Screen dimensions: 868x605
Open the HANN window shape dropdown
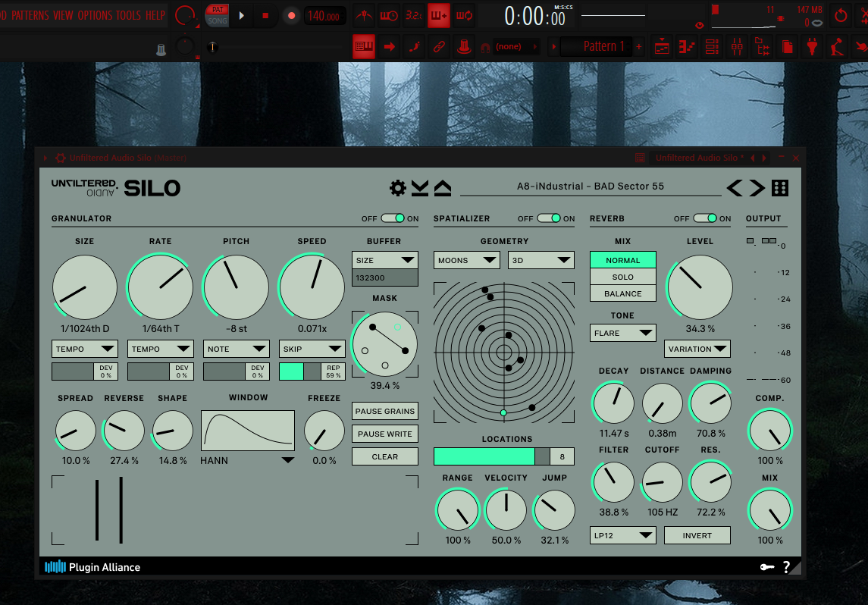pyautogui.click(x=247, y=460)
